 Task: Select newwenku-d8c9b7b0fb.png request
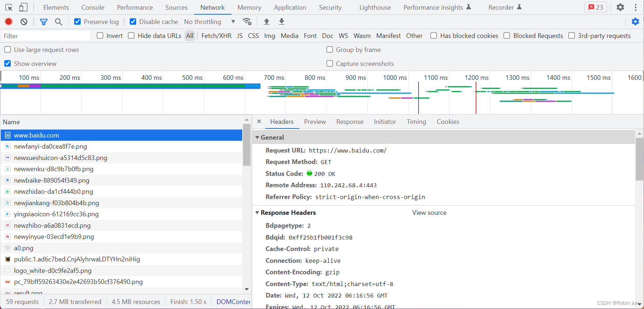(121, 169)
